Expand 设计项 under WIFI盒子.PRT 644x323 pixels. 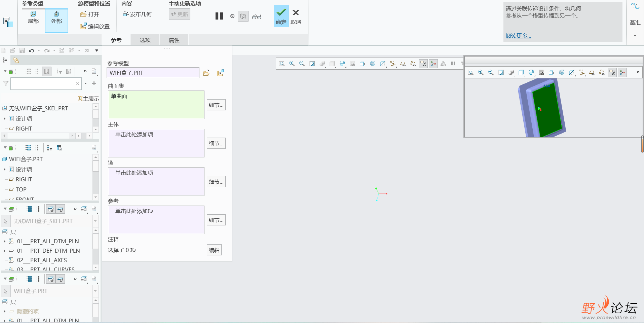[5, 169]
